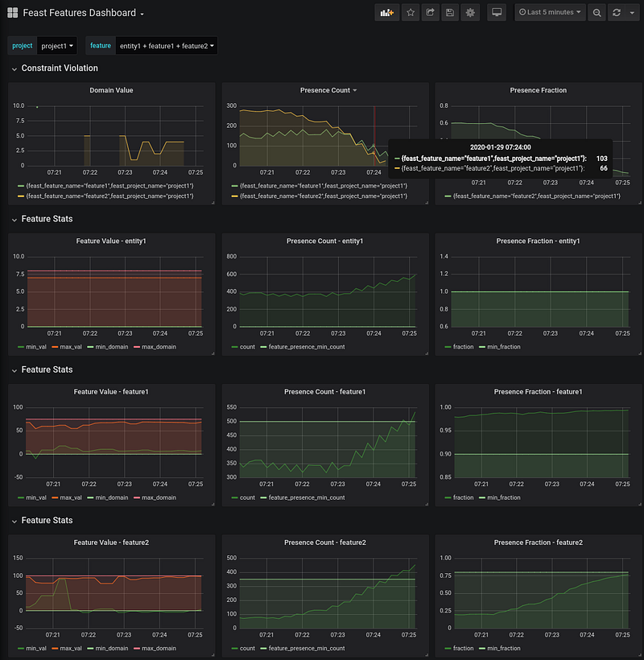
Task: Open the feature variable dropdown
Action: pos(167,46)
